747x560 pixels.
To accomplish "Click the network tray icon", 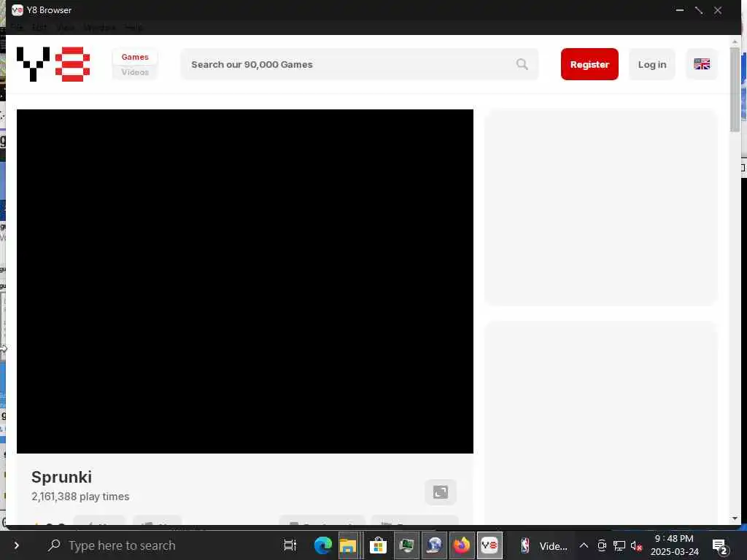I will tap(619, 545).
